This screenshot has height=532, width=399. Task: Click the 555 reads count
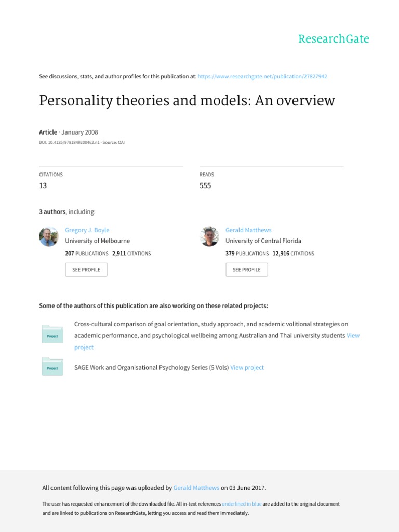point(205,185)
